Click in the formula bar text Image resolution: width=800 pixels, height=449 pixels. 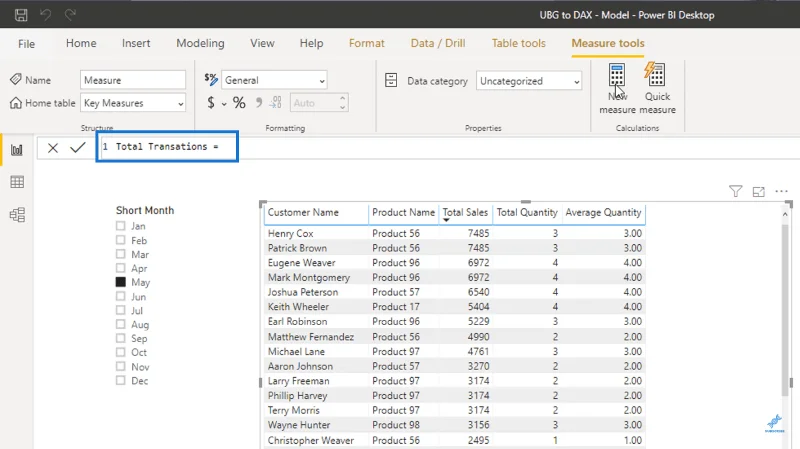pos(167,147)
